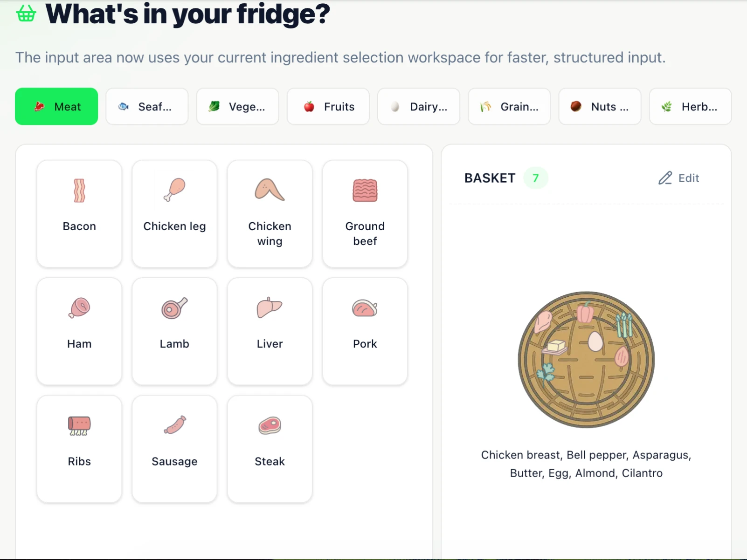View the Nuts category tab
Image resolution: width=747 pixels, height=560 pixels.
tap(600, 107)
